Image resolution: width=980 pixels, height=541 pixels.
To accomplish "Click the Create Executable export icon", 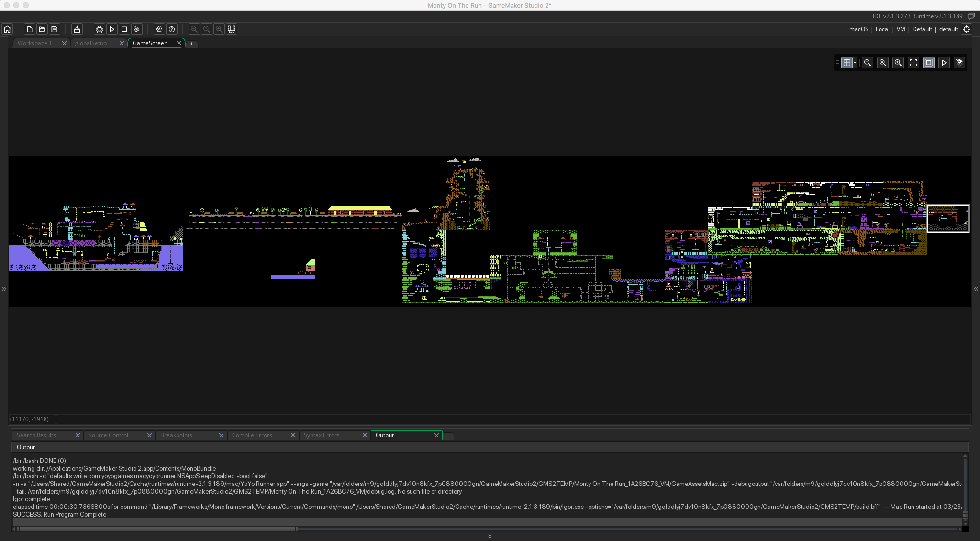I will point(77,29).
